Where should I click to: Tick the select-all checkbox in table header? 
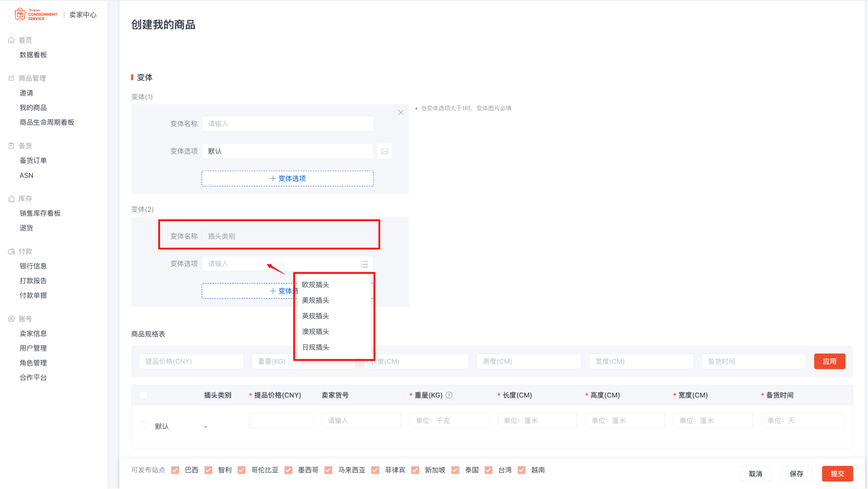point(143,395)
